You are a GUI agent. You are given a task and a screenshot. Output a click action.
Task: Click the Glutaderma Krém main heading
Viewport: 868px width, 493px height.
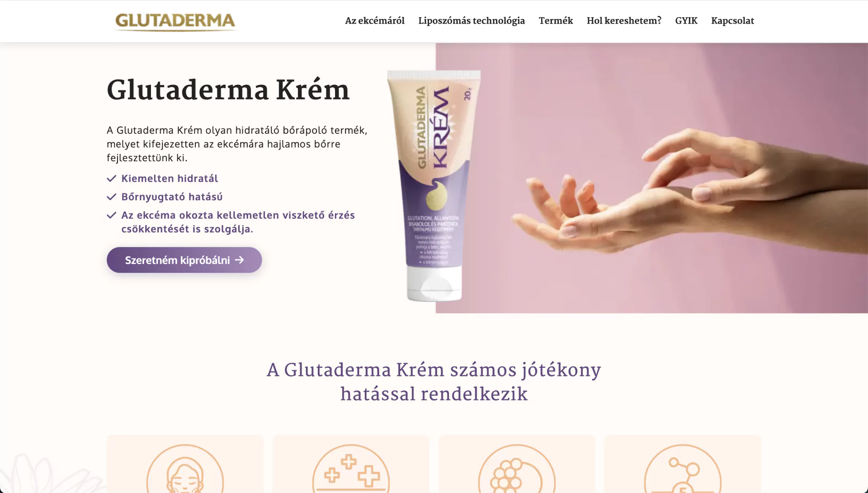coord(228,90)
